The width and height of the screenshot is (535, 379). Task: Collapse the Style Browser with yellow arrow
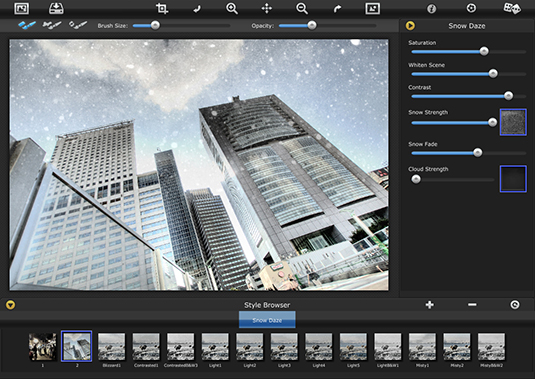pos(10,305)
